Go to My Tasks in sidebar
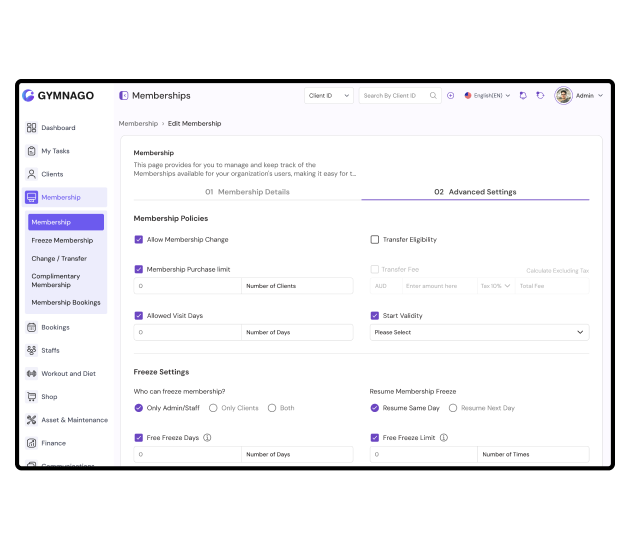The height and width of the screenshot is (550, 630). click(x=55, y=151)
